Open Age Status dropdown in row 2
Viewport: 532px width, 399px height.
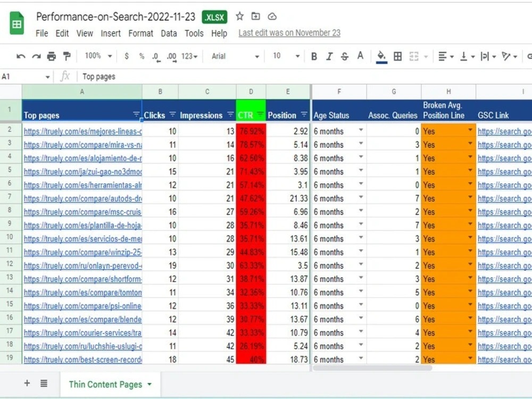(x=361, y=130)
